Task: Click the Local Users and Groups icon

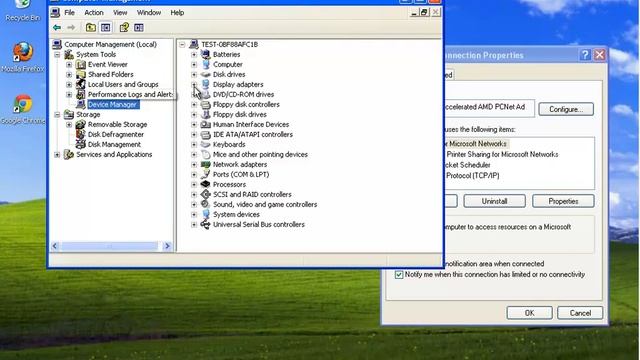Action: (x=81, y=84)
